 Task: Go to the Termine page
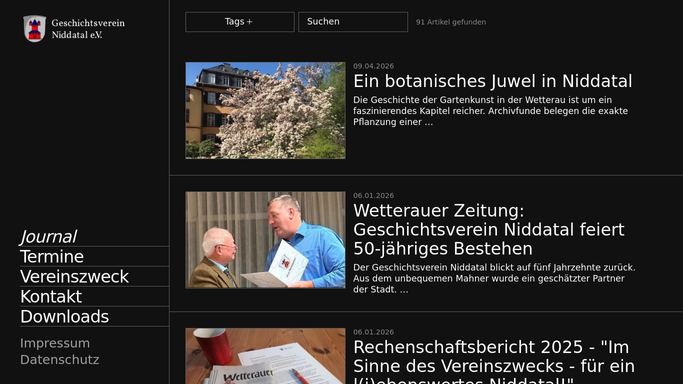pyautogui.click(x=52, y=257)
